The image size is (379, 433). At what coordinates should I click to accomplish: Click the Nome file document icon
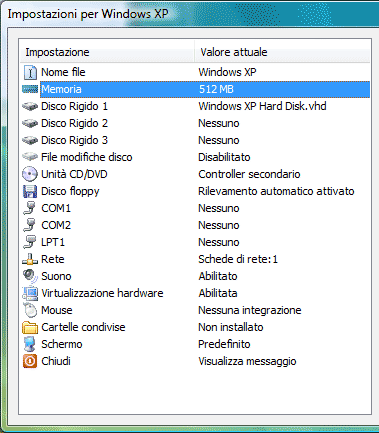point(30,72)
